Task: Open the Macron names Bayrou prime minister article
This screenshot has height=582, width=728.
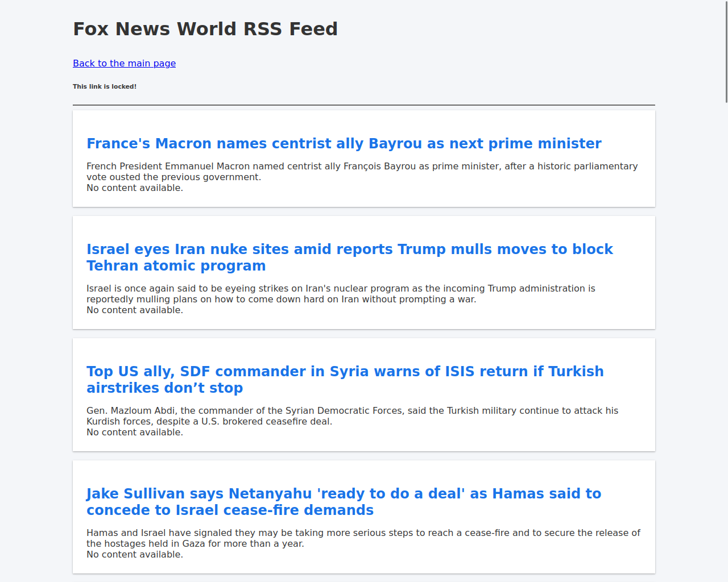Action: click(344, 143)
